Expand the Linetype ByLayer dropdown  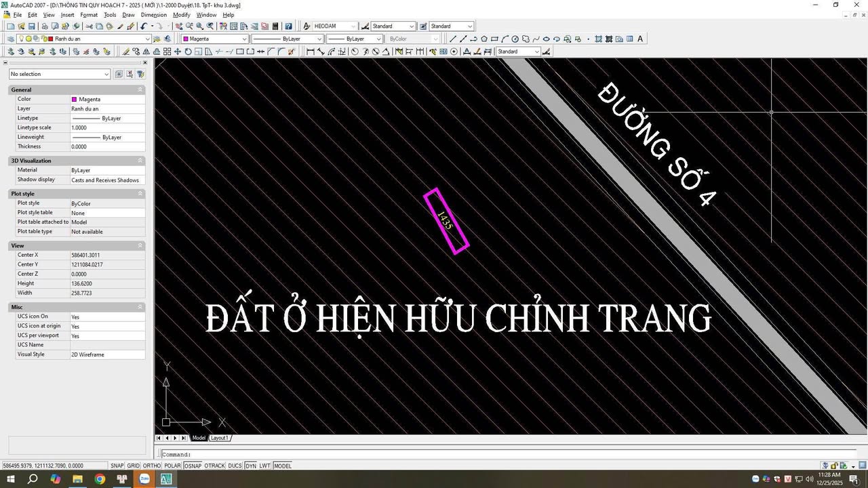pyautogui.click(x=319, y=39)
